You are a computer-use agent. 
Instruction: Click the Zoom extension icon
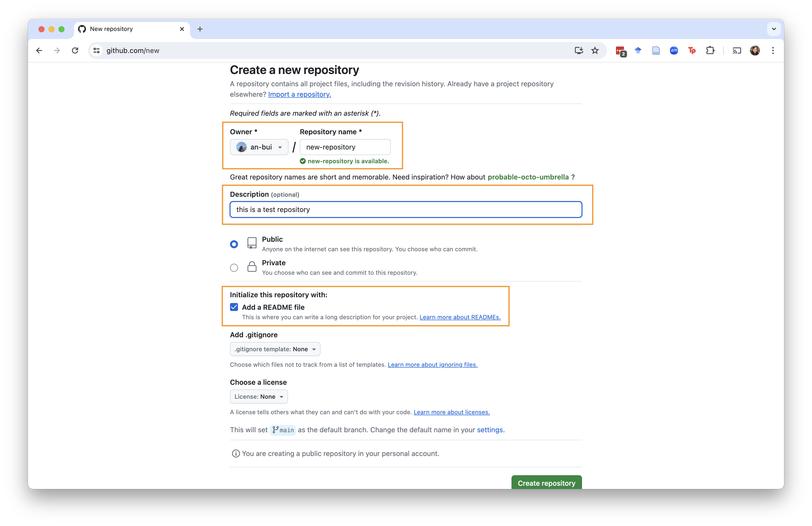[673, 50]
